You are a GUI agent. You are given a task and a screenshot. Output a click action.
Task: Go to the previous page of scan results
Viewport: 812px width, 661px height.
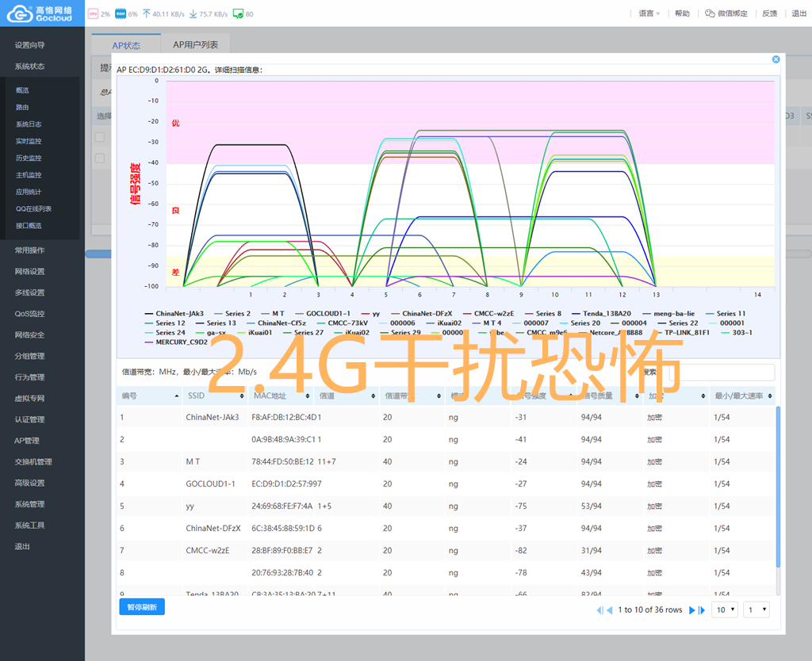pyautogui.click(x=610, y=610)
